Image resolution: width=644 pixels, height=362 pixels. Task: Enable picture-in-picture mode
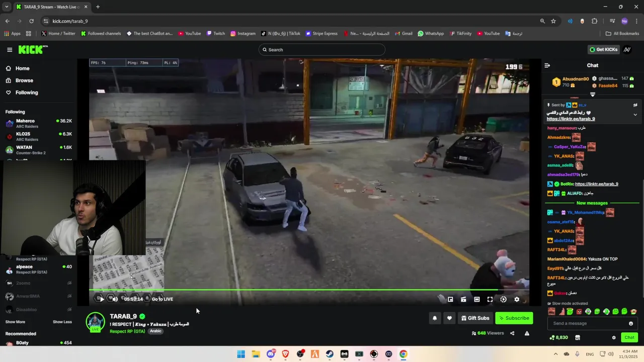click(x=450, y=299)
